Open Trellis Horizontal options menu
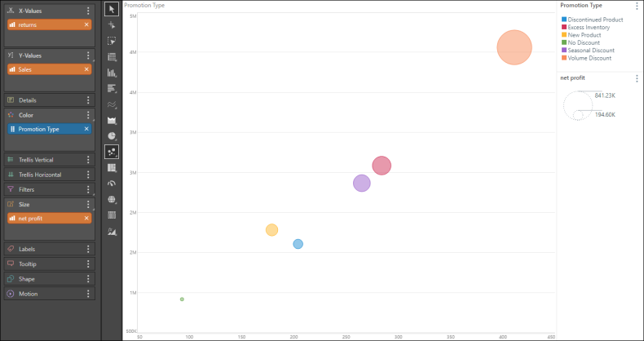 [88, 175]
